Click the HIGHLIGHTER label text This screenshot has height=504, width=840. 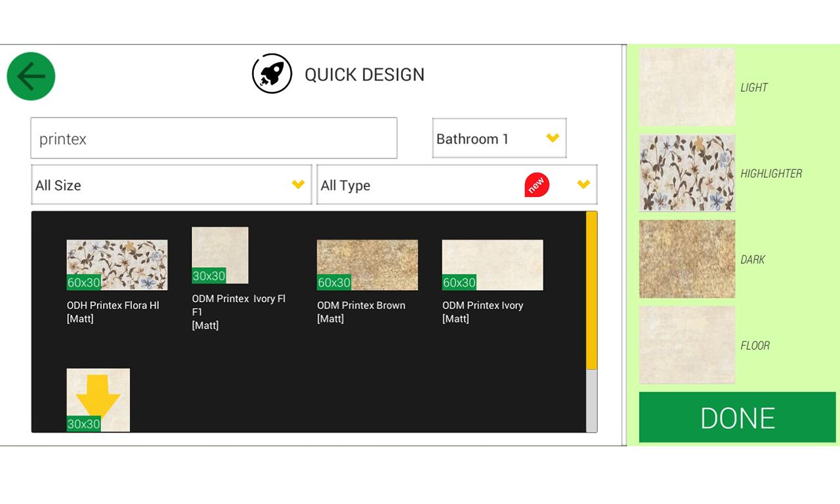click(772, 173)
